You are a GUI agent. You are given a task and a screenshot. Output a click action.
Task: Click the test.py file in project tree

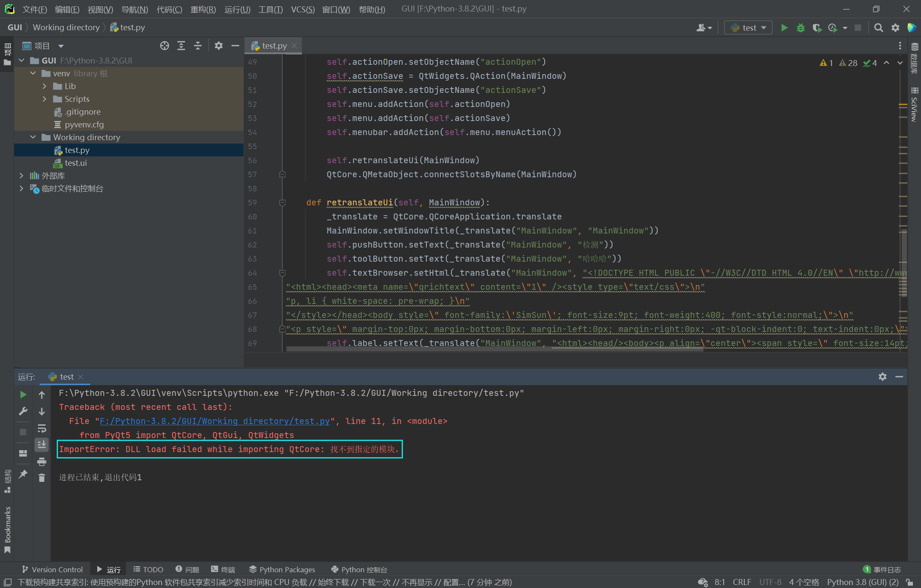76,150
